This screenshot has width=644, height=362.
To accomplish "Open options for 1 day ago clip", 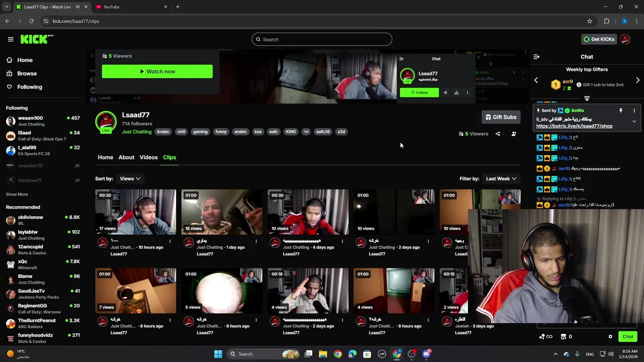I will point(256,241).
